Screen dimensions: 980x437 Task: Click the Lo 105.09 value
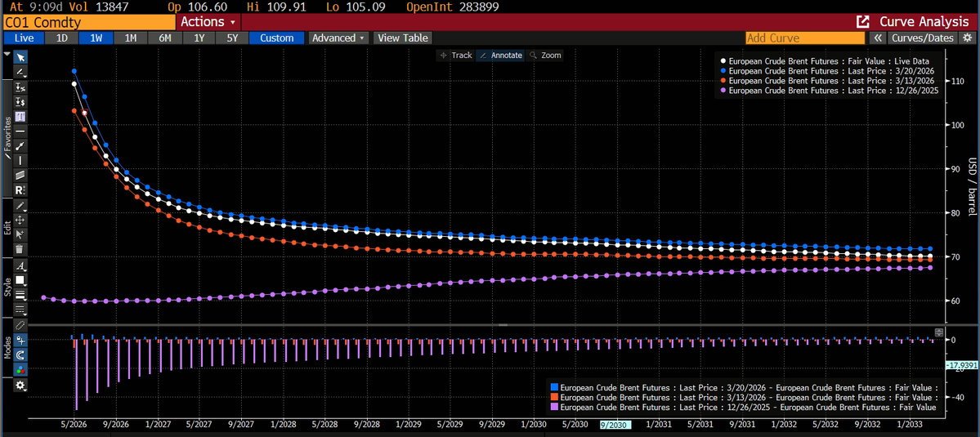(365, 6)
